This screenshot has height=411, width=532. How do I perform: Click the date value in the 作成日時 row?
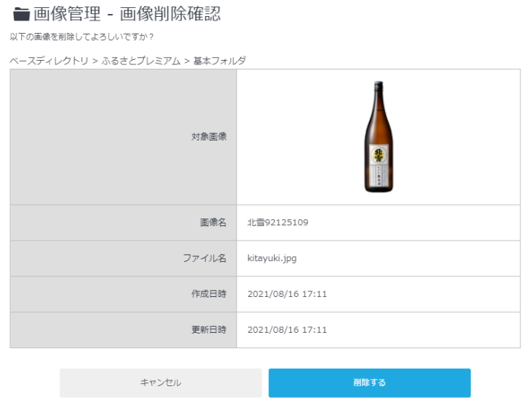pos(287,294)
